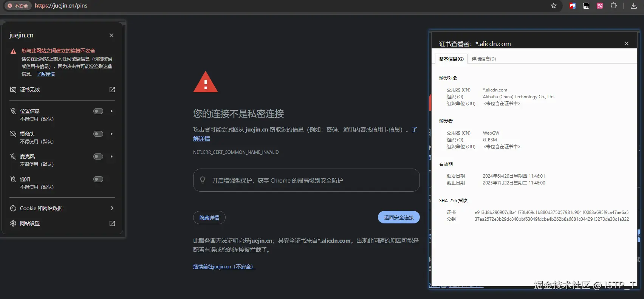The height and width of the screenshot is (299, 644).
Task: Click the address bar URL juejin.cn/pins
Action: tap(61, 6)
